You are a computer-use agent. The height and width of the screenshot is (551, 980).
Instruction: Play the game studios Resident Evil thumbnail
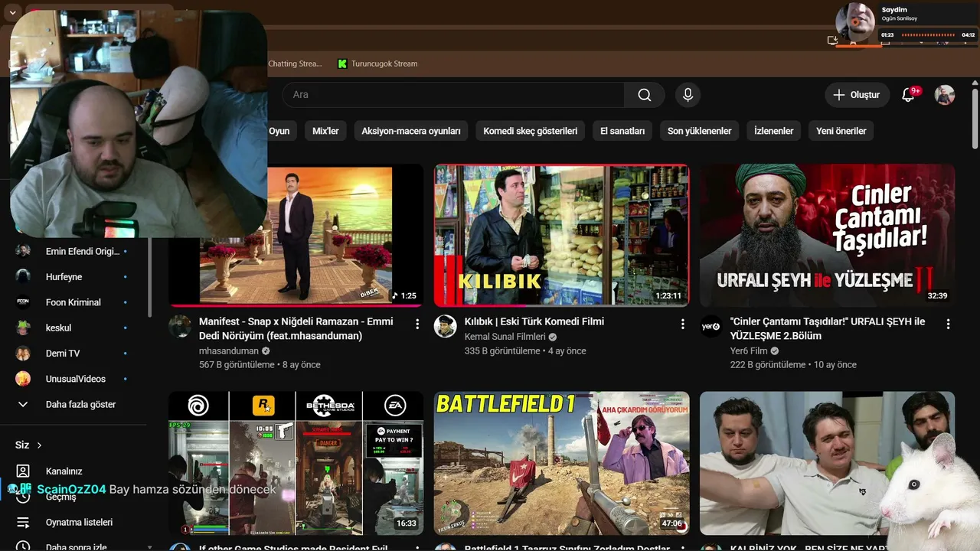(x=296, y=463)
